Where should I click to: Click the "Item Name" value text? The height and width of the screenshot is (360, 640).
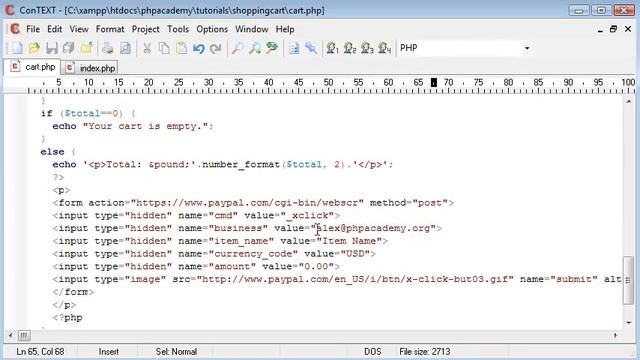[x=349, y=241]
